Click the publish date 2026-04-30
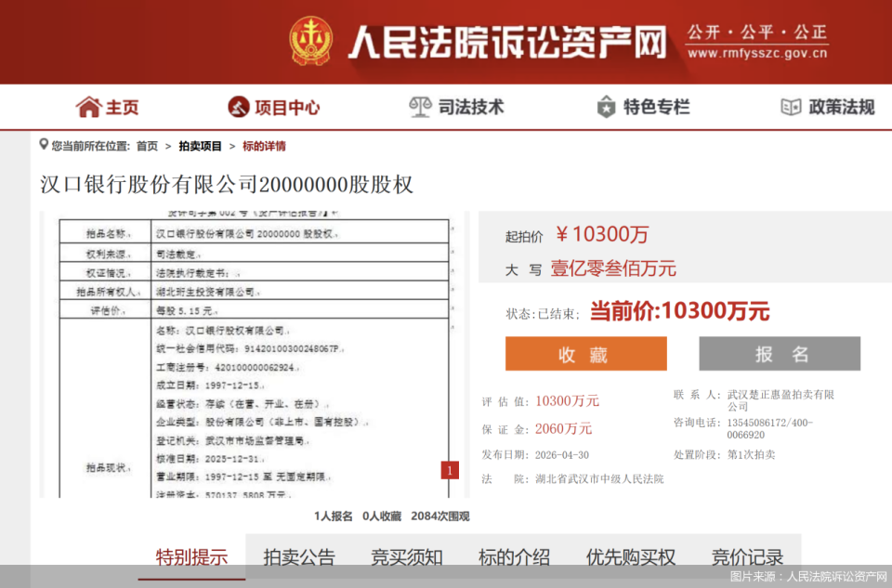This screenshot has height=588, width=892. tap(562, 455)
